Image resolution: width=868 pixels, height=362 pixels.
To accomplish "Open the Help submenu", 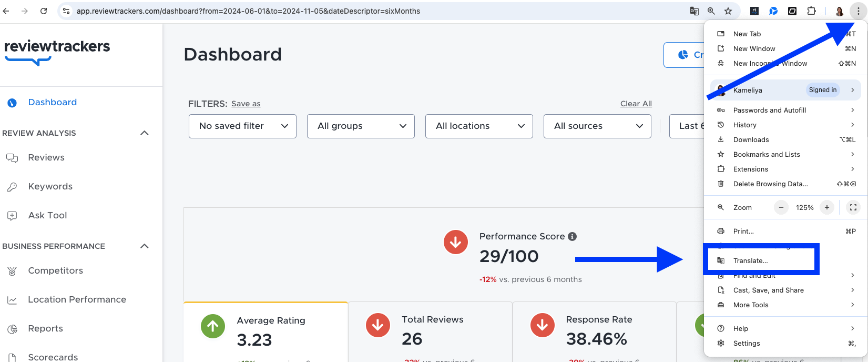I will 786,328.
